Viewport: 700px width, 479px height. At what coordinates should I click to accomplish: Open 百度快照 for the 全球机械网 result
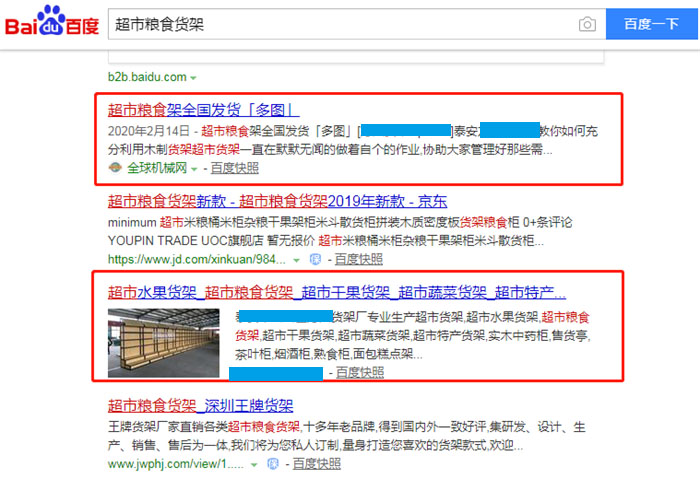pos(234,168)
